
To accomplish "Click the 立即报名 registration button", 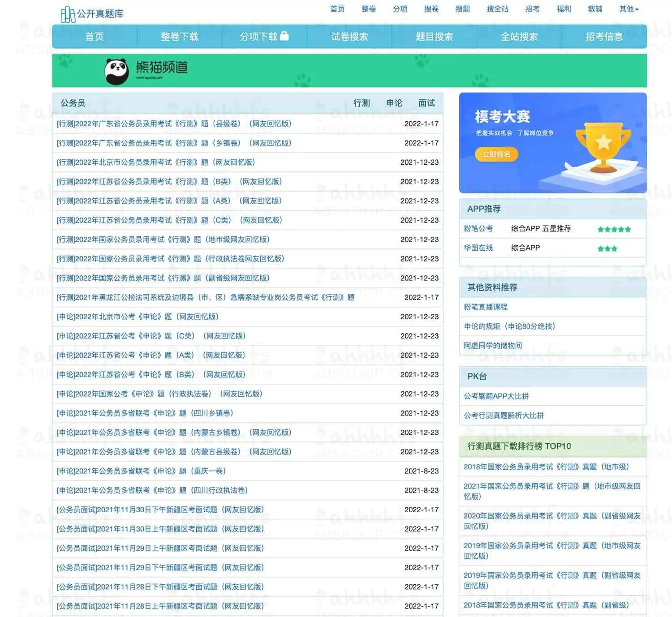I will (496, 154).
